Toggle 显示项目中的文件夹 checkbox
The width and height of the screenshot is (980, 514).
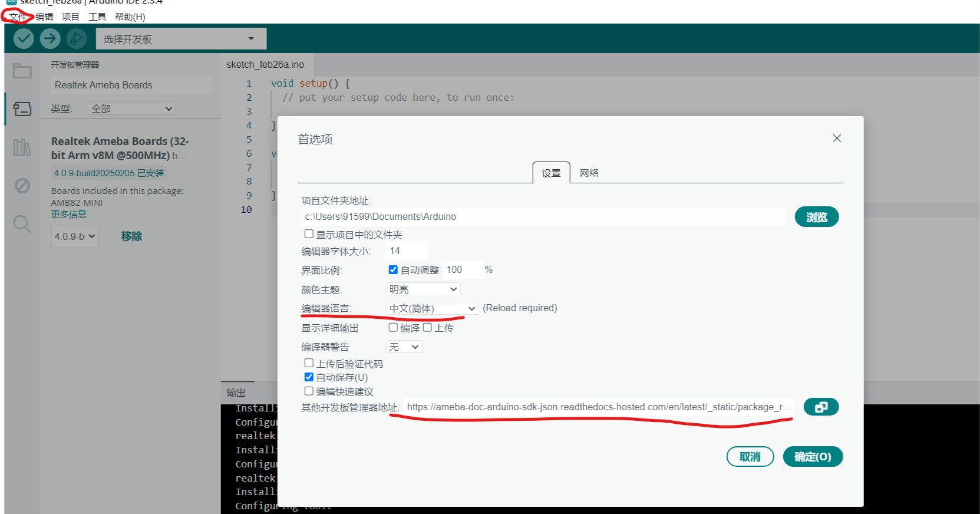[x=309, y=234]
